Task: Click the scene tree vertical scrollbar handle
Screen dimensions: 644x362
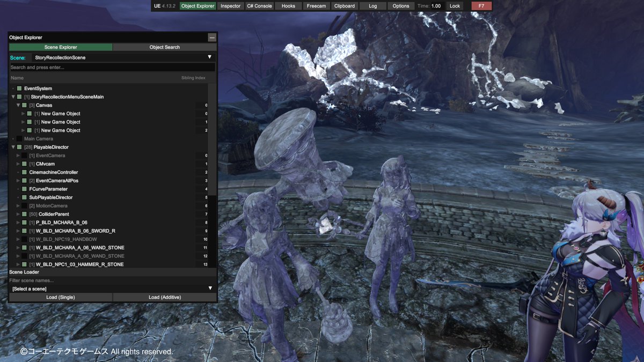Action: (x=213, y=139)
